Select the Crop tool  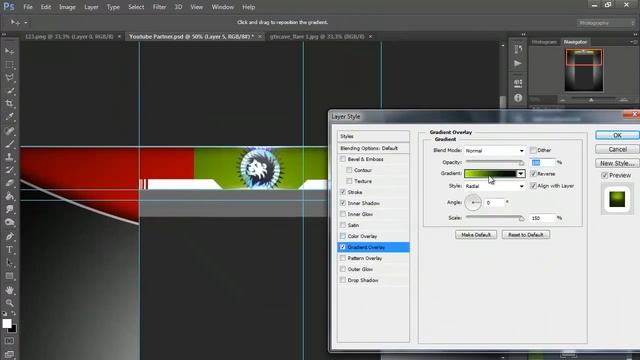[9, 104]
